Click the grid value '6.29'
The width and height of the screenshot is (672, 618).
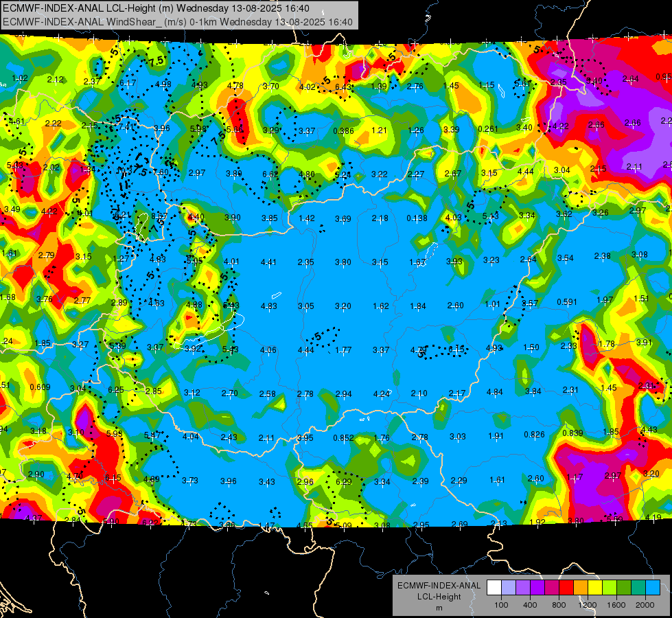pos(344,481)
